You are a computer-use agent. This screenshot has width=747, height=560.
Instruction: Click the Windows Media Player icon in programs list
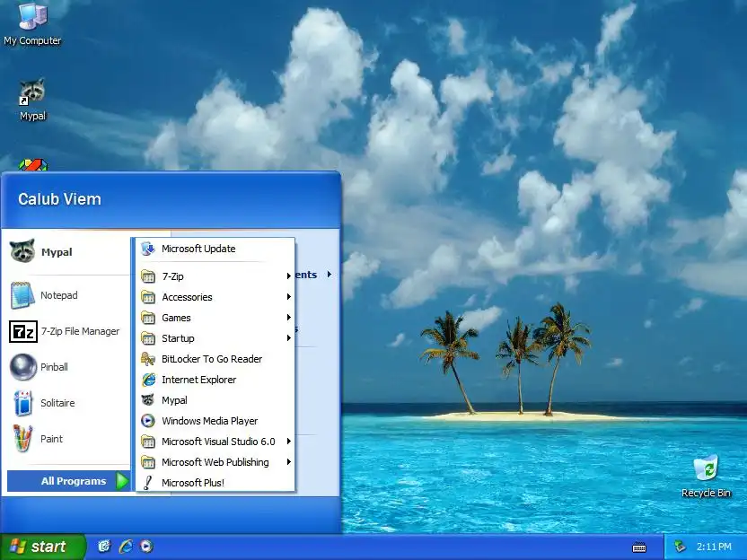point(148,421)
